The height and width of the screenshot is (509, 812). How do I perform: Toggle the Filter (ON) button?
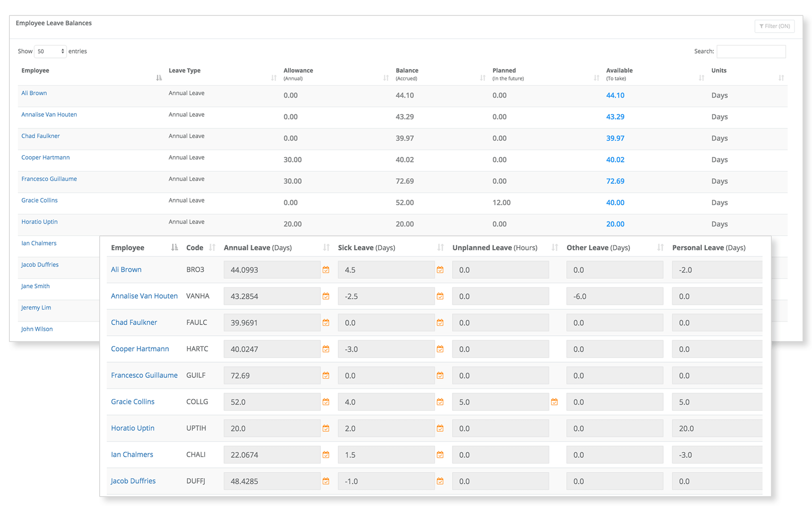tap(774, 26)
